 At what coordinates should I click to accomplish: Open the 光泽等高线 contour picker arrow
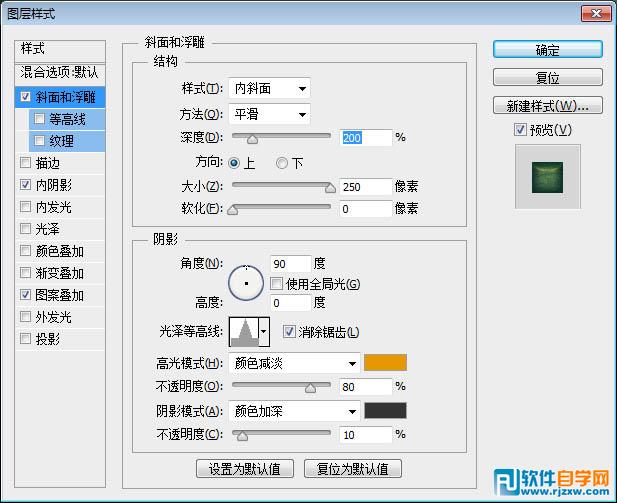(264, 332)
